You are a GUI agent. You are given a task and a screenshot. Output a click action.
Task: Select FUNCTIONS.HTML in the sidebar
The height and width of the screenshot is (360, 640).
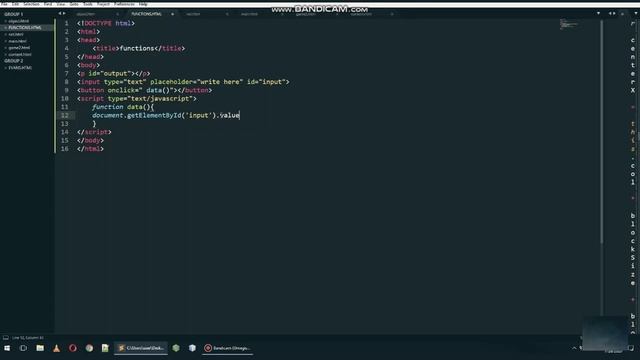(25, 27)
